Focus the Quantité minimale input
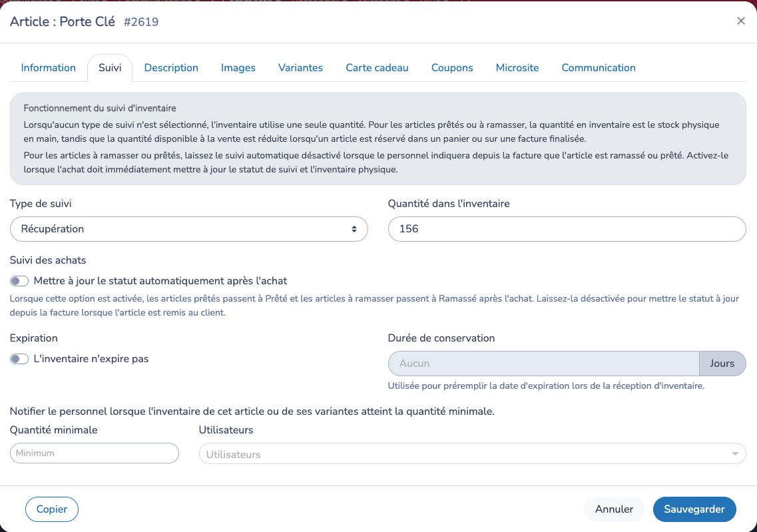 coord(94,453)
